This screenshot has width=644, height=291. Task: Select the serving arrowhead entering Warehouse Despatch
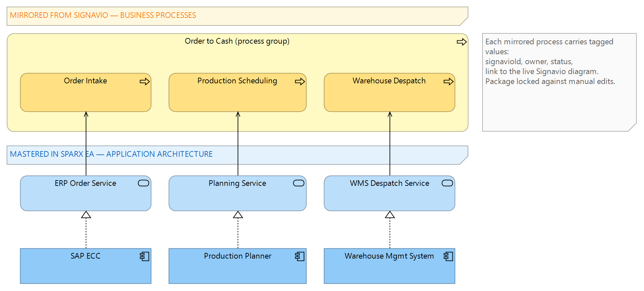pos(390,114)
